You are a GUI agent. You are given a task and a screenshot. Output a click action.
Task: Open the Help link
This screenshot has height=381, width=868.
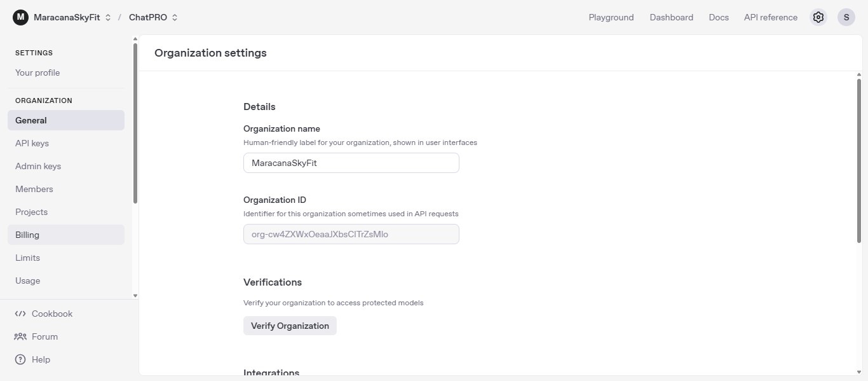click(41, 359)
